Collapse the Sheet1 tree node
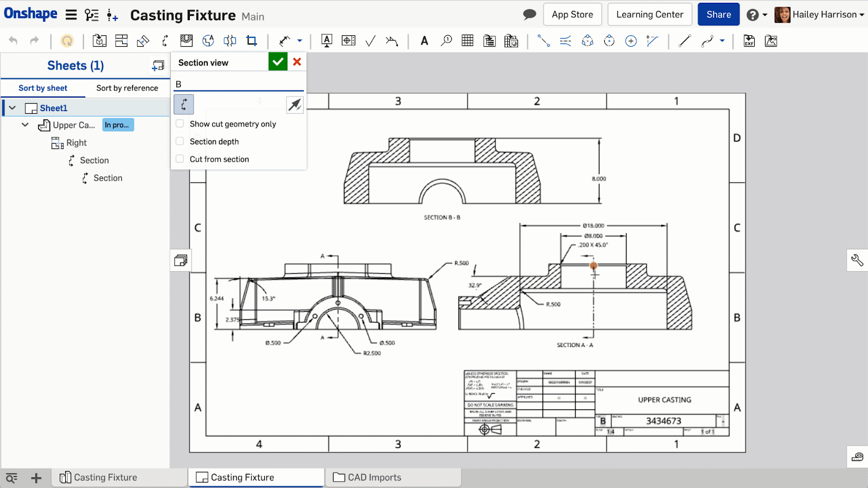Screen dimensions: 868x488 click(12, 108)
